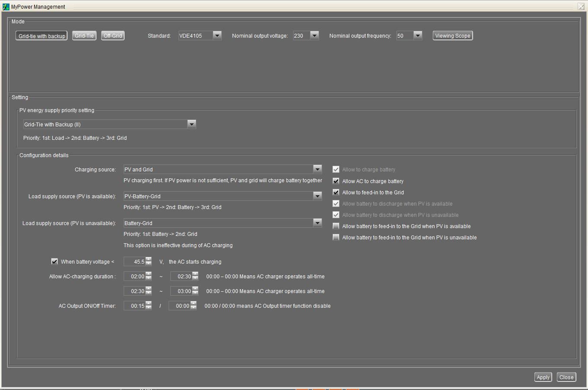Switch to Off-Grid mode

click(x=113, y=36)
